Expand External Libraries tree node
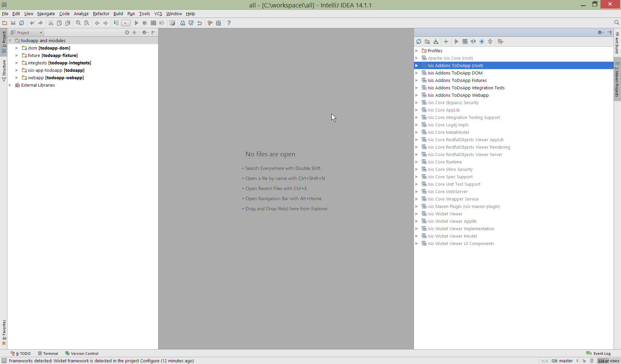 pos(10,85)
